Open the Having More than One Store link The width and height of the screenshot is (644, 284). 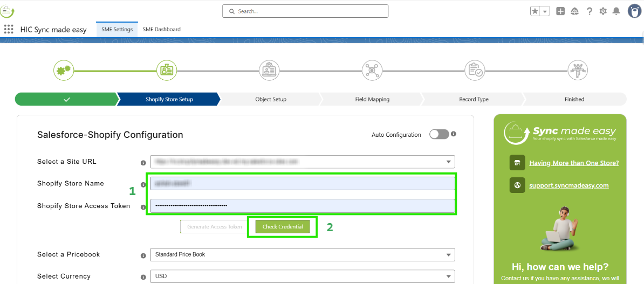[574, 163]
